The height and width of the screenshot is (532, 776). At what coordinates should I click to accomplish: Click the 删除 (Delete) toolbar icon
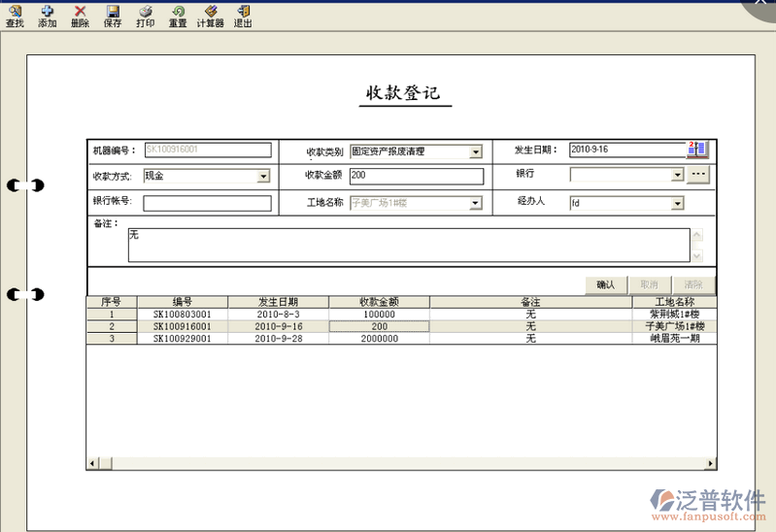coord(80,16)
